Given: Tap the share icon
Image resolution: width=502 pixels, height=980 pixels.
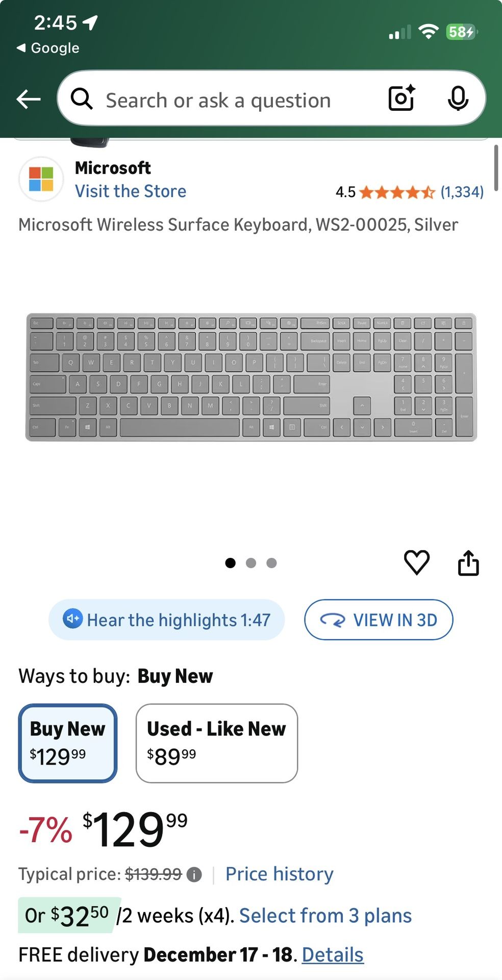Looking at the screenshot, I should click(468, 563).
